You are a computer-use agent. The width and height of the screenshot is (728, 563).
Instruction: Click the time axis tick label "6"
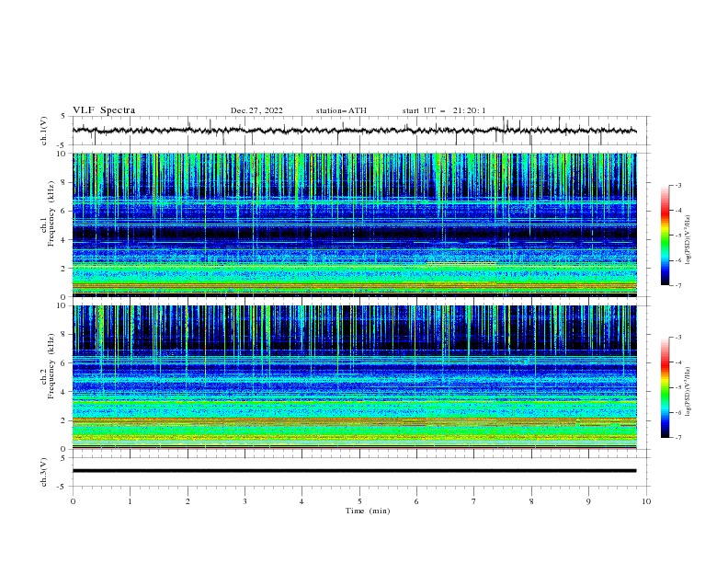pos(416,501)
